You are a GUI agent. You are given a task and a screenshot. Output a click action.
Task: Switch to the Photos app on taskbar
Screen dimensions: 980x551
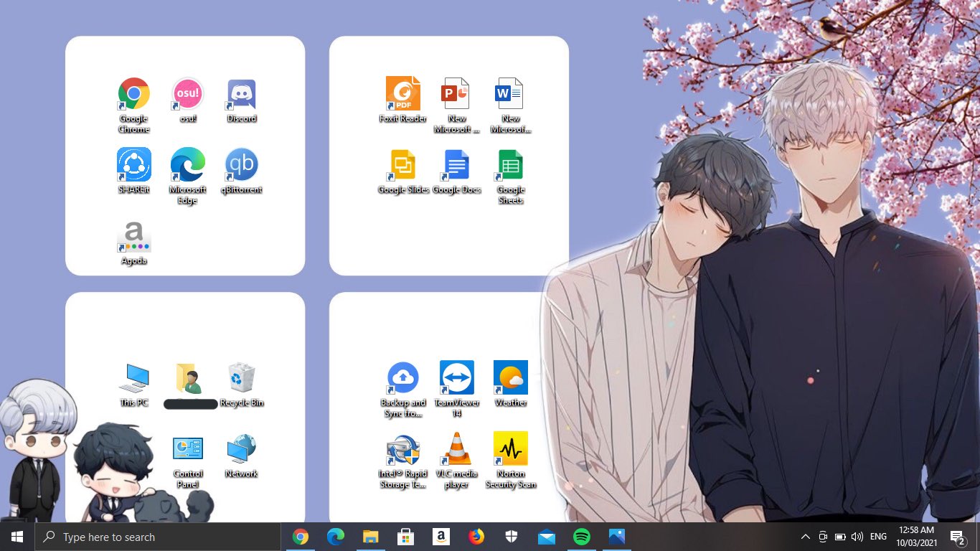click(617, 537)
